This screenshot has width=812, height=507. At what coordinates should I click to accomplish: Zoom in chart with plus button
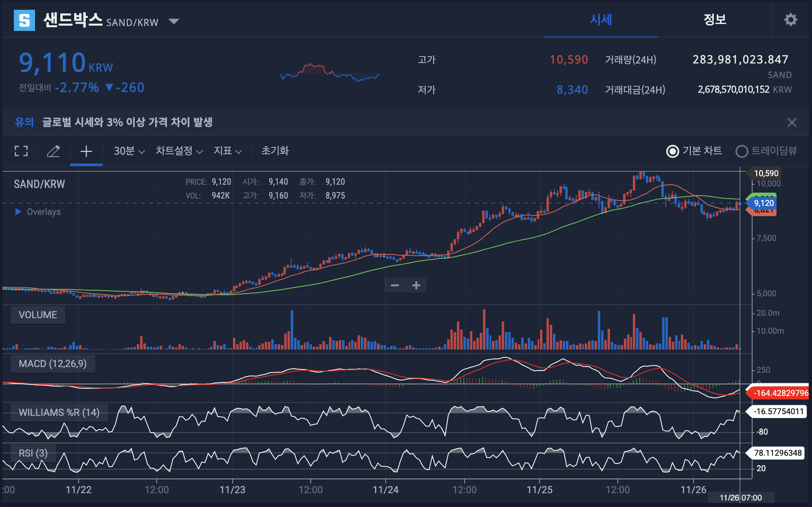[x=416, y=285]
